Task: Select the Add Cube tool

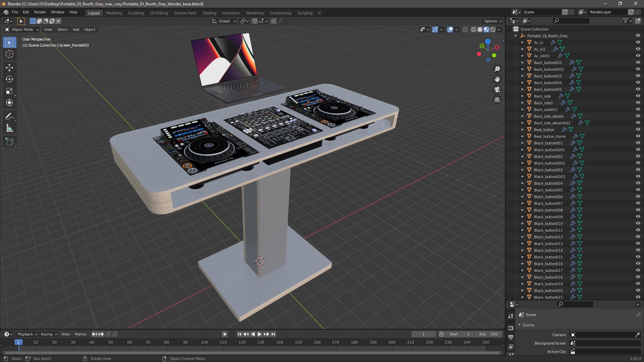Action: (x=9, y=142)
